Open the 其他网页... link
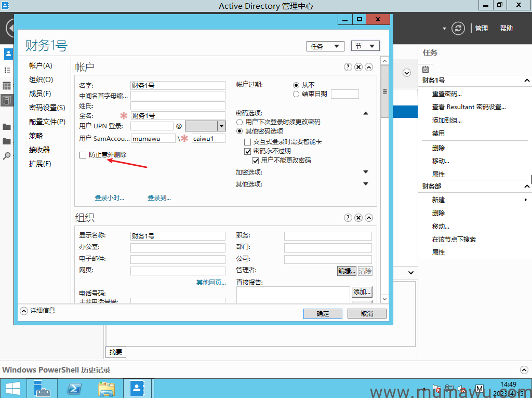The image size is (532, 398). pos(211,282)
